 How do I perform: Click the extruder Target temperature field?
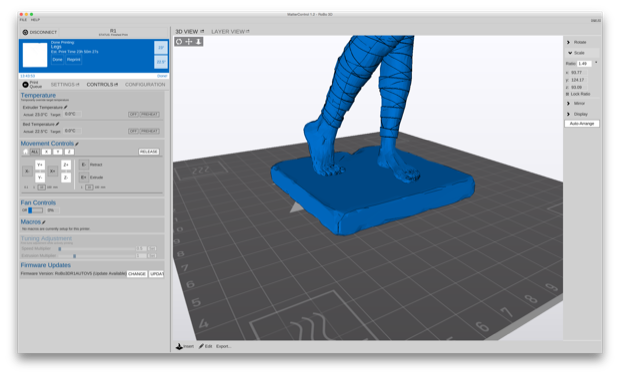tap(73, 114)
